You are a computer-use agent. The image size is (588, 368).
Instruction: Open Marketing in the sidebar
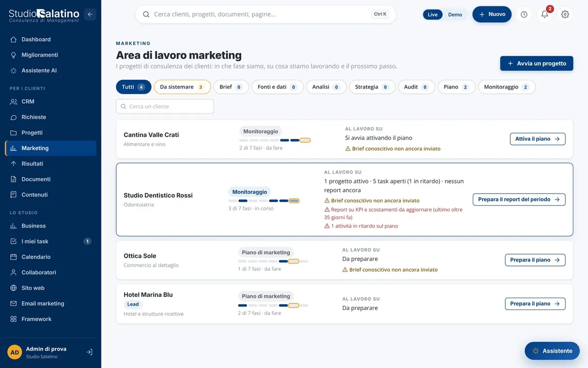coord(51,148)
